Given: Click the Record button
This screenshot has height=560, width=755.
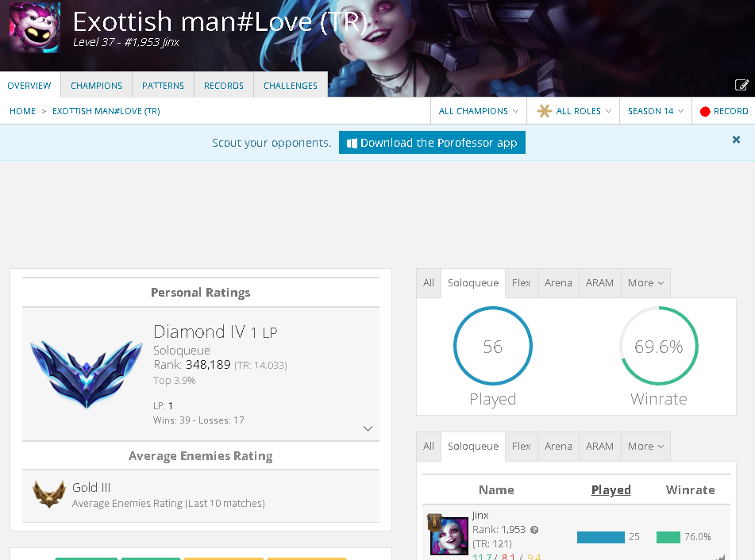Looking at the screenshot, I should click(x=724, y=111).
